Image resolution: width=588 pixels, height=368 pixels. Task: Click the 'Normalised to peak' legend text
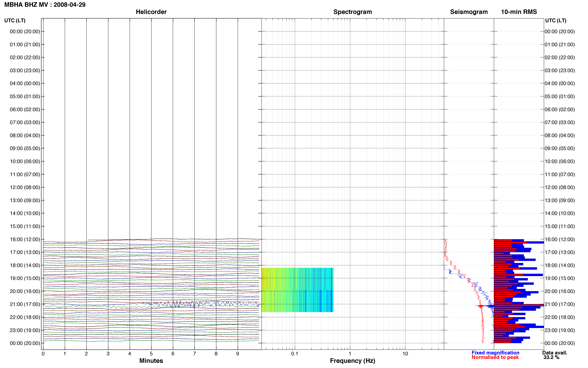coord(495,357)
